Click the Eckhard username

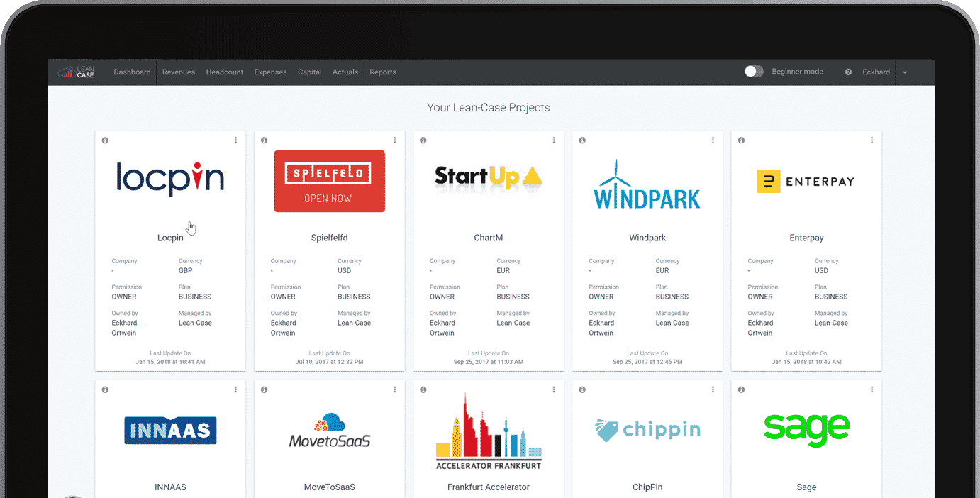tap(876, 72)
